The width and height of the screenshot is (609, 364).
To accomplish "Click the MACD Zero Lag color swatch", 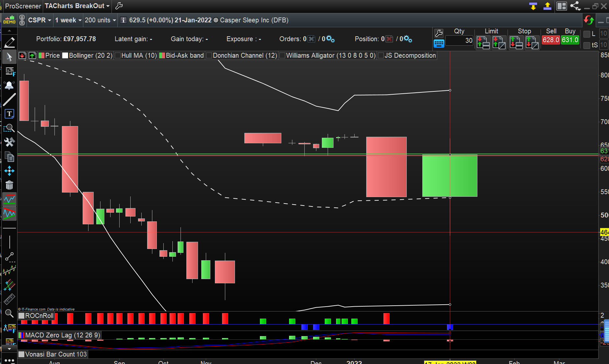I will point(21,335).
